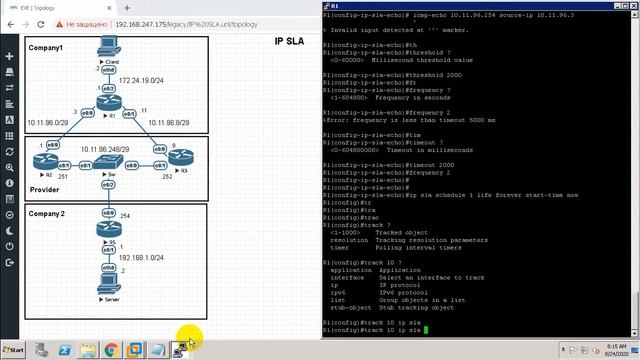
Task: Open the orange-blue squares icon in taskbar
Action: pos(134,350)
